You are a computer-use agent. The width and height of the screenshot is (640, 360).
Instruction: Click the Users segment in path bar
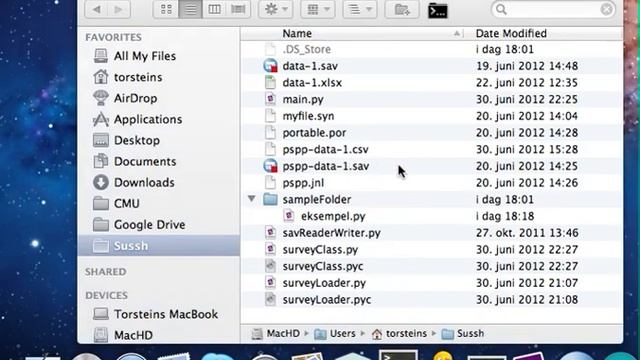click(335, 334)
